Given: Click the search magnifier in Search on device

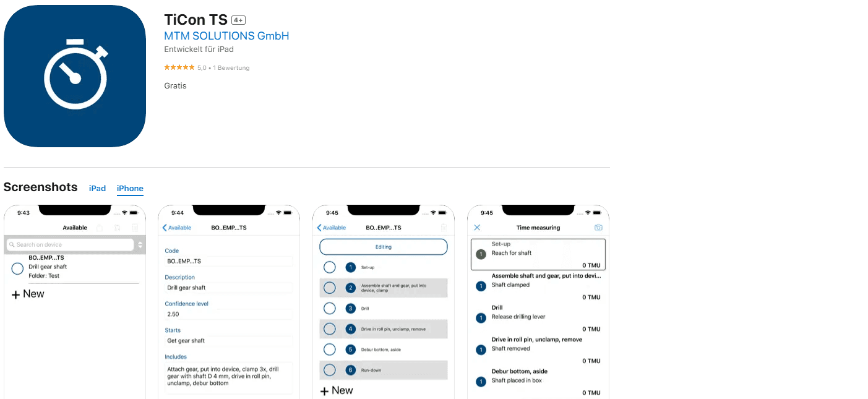Looking at the screenshot, I should (x=12, y=245).
